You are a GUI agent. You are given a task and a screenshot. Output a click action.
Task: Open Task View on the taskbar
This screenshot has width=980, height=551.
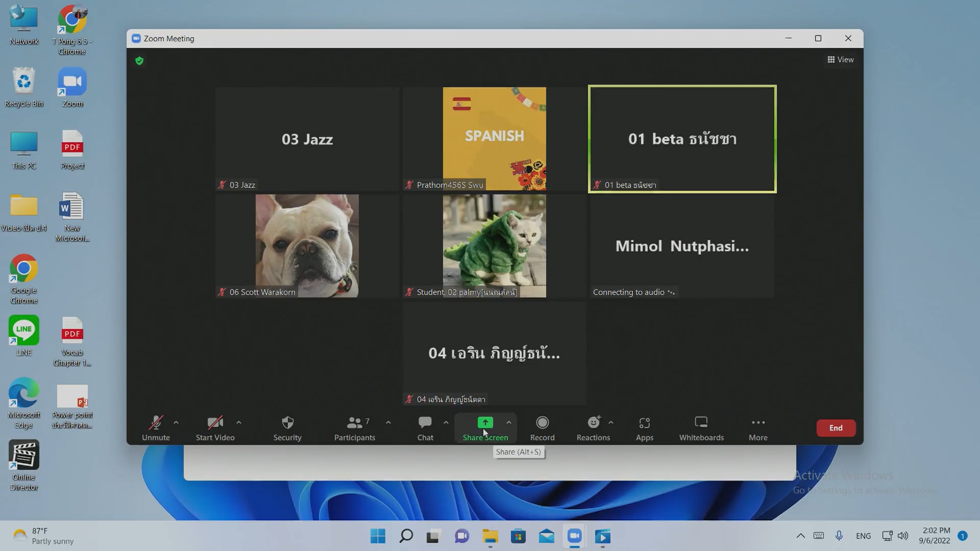[433, 536]
